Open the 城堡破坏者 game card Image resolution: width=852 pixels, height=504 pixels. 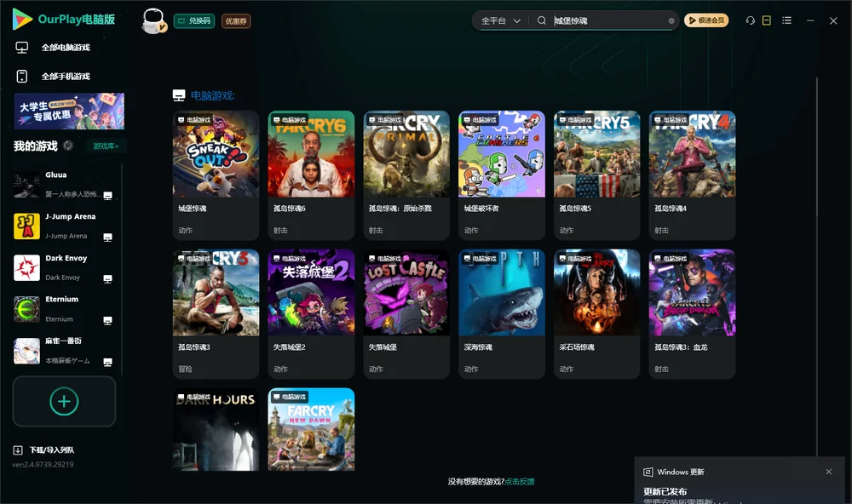(x=502, y=175)
